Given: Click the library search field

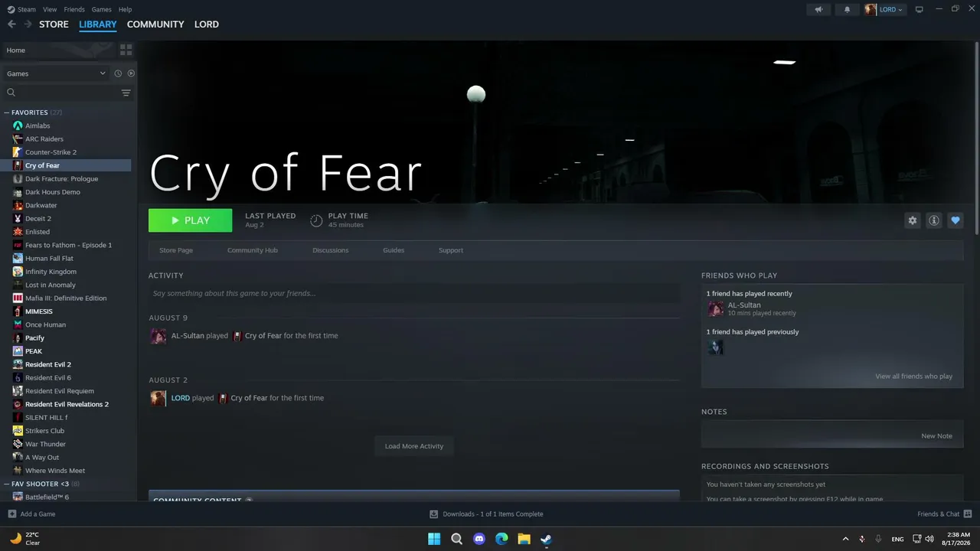Looking at the screenshot, I should (x=61, y=93).
